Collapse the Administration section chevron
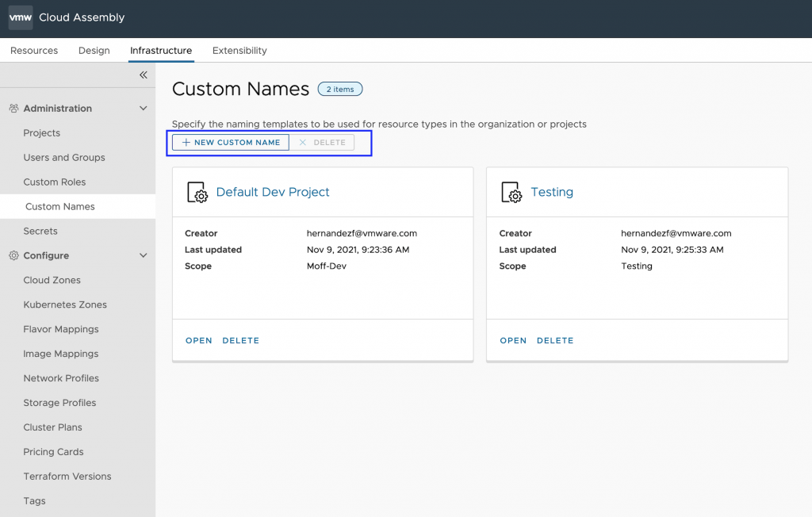 click(144, 109)
